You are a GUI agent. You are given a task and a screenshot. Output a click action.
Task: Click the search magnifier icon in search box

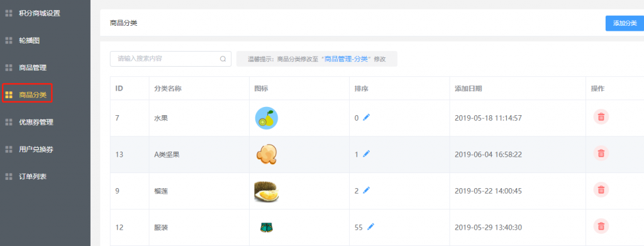pyautogui.click(x=223, y=59)
